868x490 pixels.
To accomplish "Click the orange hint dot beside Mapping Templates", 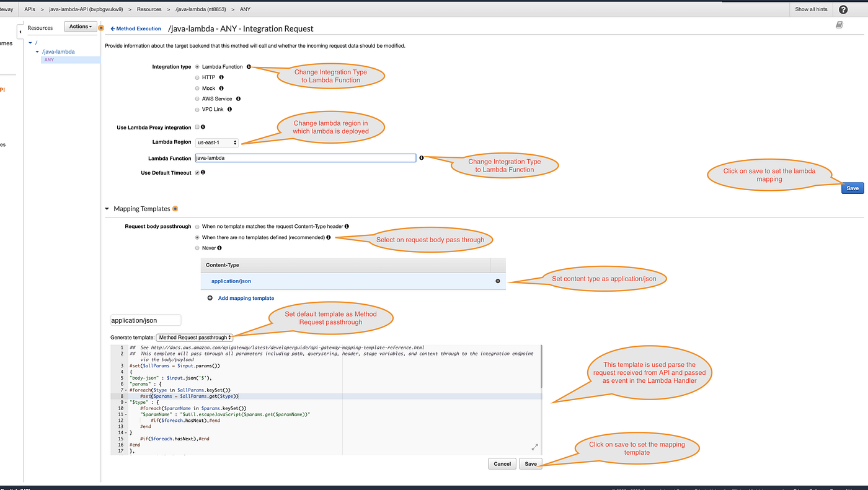I will [174, 208].
